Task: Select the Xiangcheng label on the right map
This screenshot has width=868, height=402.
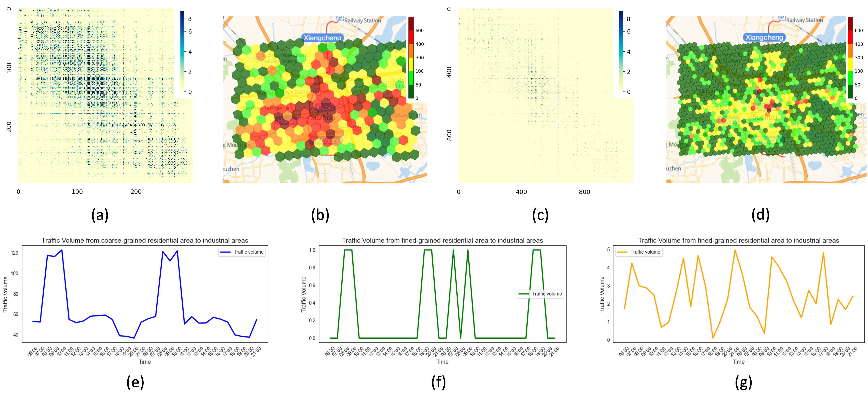Action: [x=764, y=37]
